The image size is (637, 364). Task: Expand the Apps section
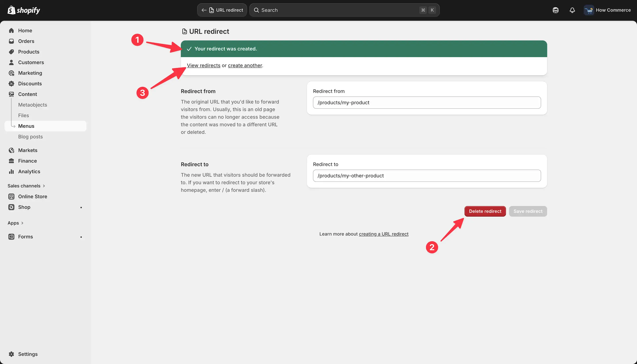(x=15, y=223)
